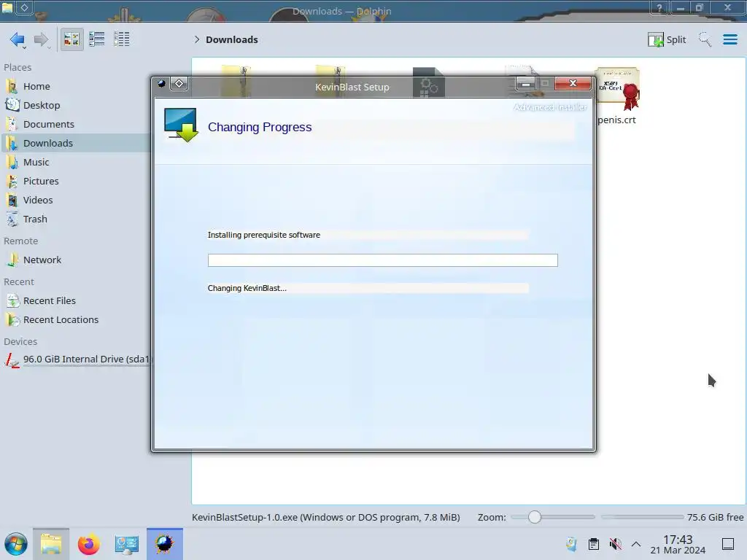Image resolution: width=747 pixels, height=560 pixels.
Task: Open the clock showing 17:43
Action: tap(678, 544)
